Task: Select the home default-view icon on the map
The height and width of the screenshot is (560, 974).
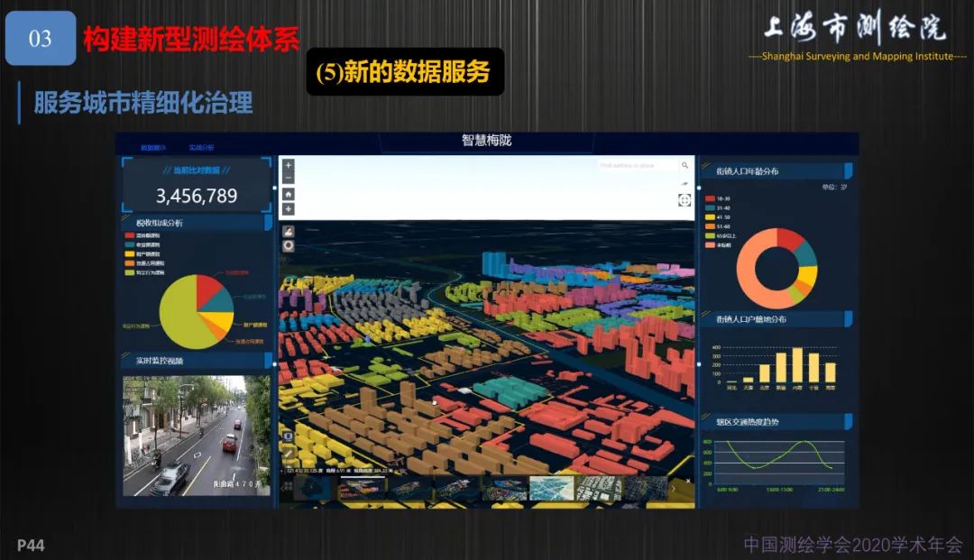Action: (289, 195)
